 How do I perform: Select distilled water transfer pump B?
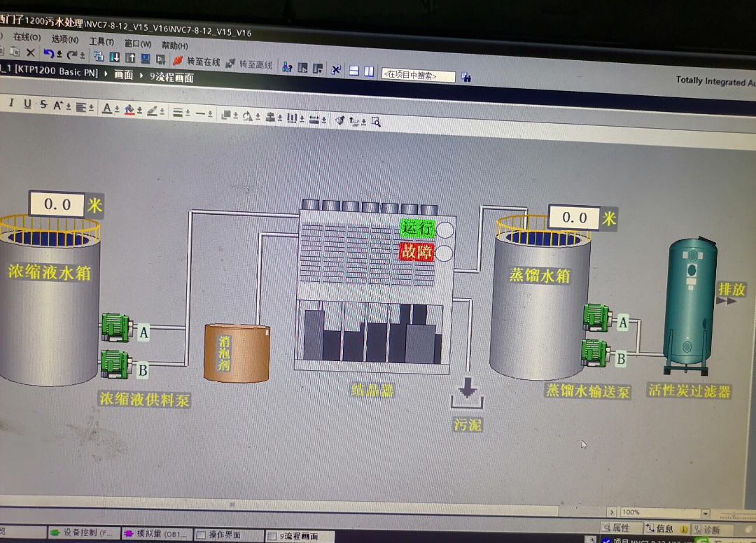tap(596, 353)
